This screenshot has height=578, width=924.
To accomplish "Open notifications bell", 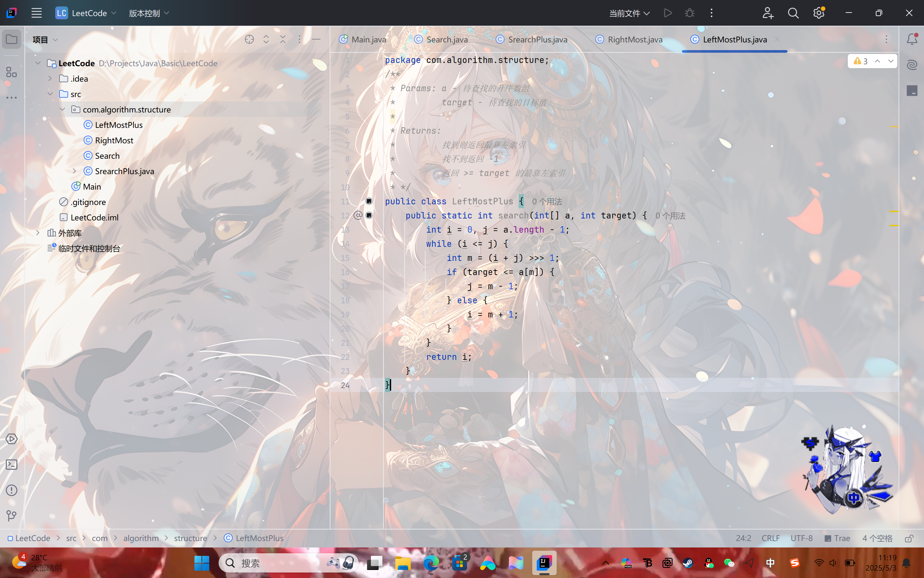I will [912, 39].
